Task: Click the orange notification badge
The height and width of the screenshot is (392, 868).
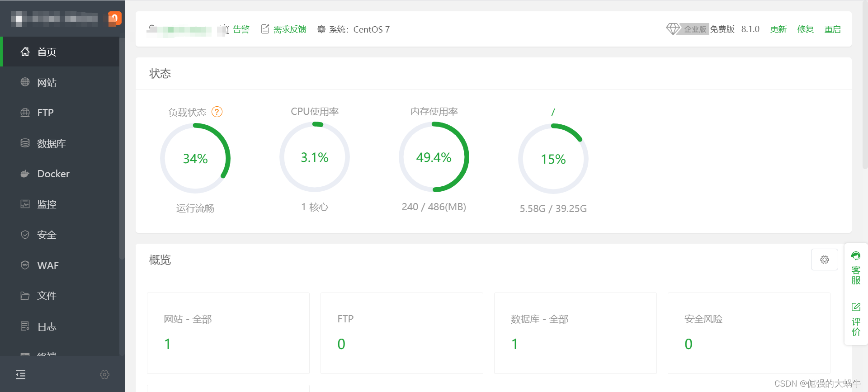Action: [x=115, y=18]
